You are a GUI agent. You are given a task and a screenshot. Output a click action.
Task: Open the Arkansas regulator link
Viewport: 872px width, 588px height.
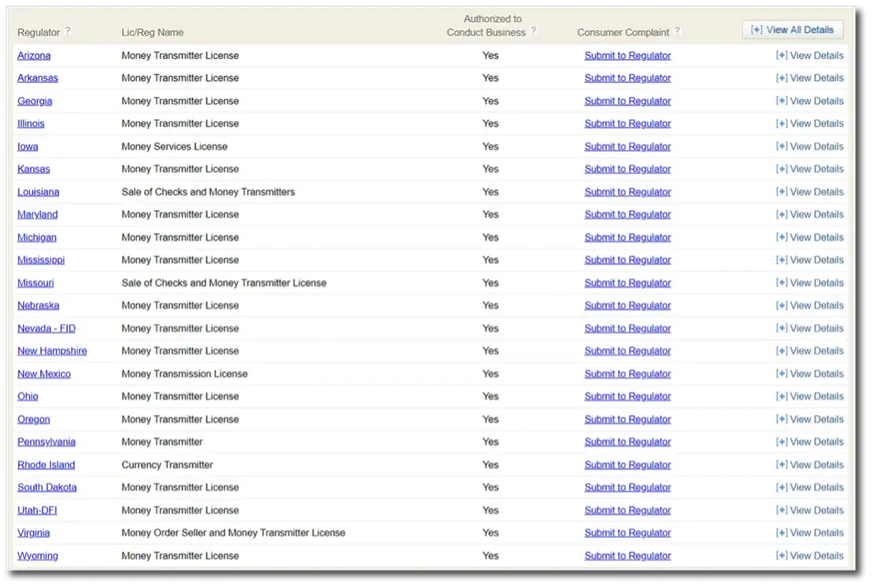(x=38, y=78)
